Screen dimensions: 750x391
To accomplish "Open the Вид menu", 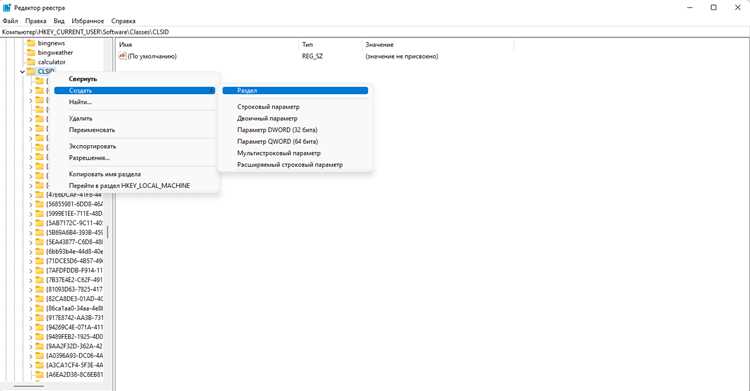I will point(59,21).
